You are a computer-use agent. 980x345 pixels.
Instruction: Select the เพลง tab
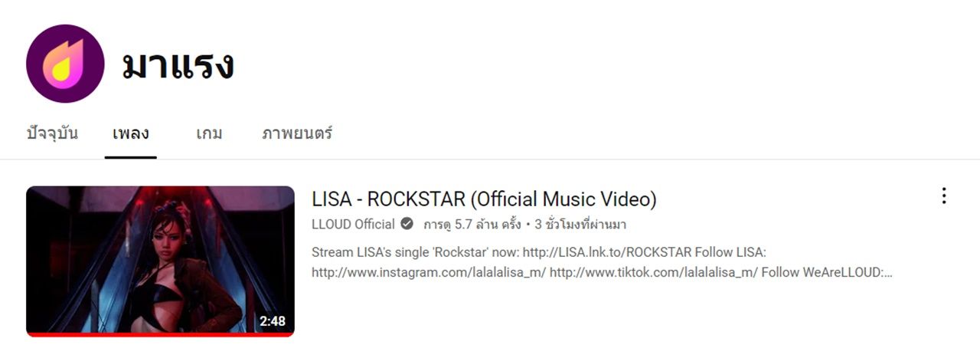[x=131, y=133]
